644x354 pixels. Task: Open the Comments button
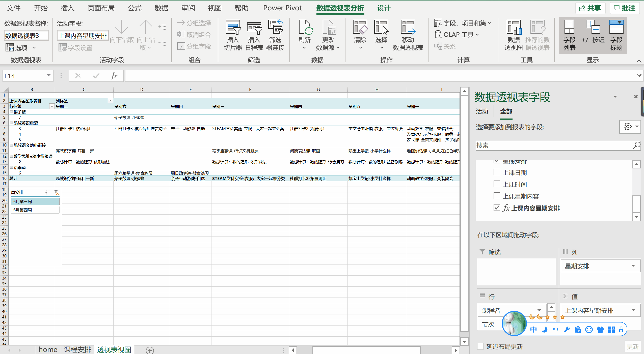625,8
